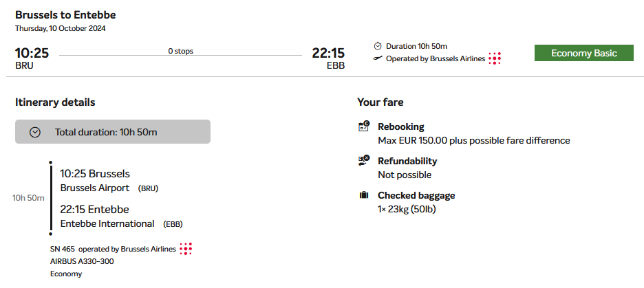The image size is (644, 288).
Task: Click the 1× 23kg (50lb) baggage allowance text
Action: point(407,209)
